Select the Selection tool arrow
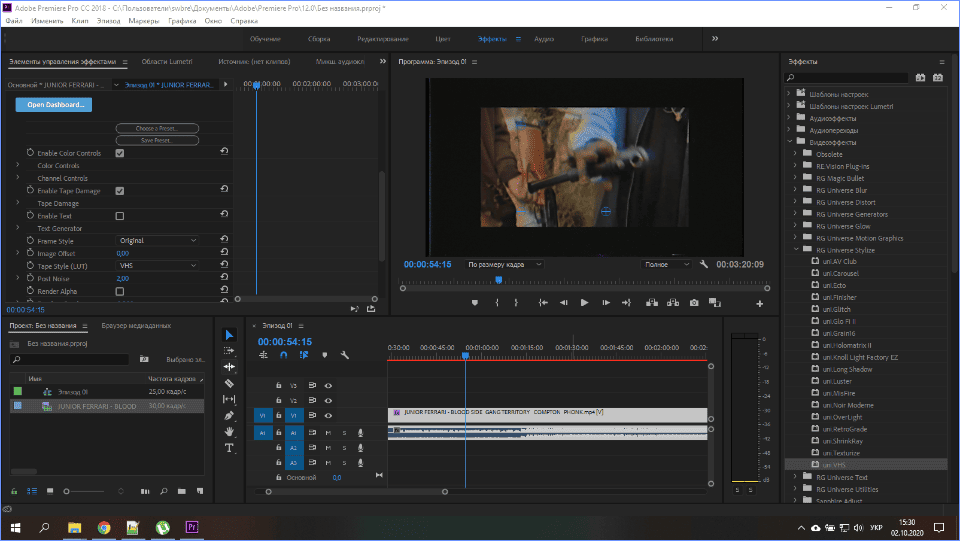The width and height of the screenshot is (960, 541). [229, 335]
